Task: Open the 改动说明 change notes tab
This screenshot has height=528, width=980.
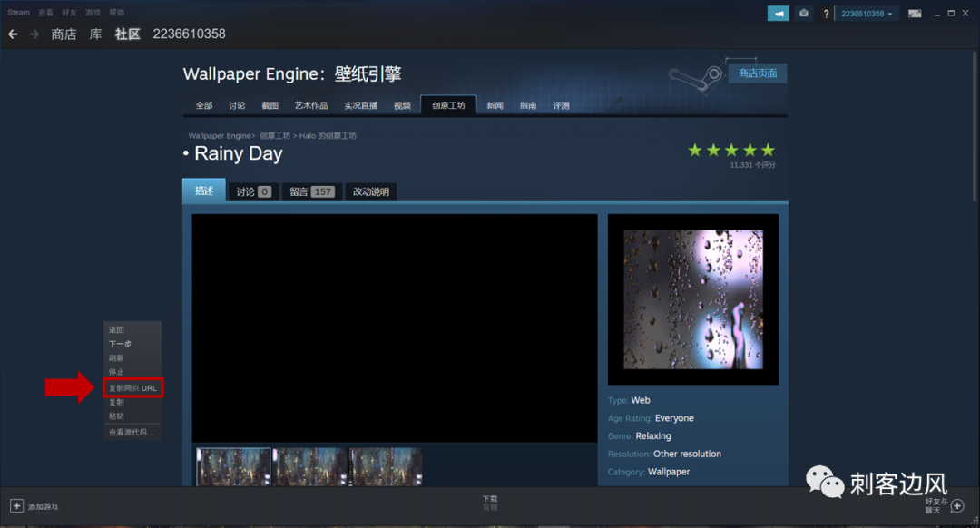Action: (x=370, y=191)
